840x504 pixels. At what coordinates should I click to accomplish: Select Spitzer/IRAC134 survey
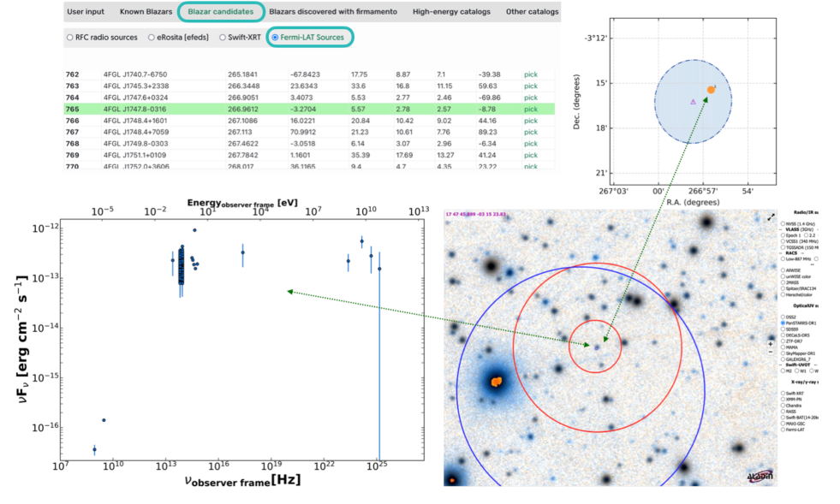[x=783, y=288]
